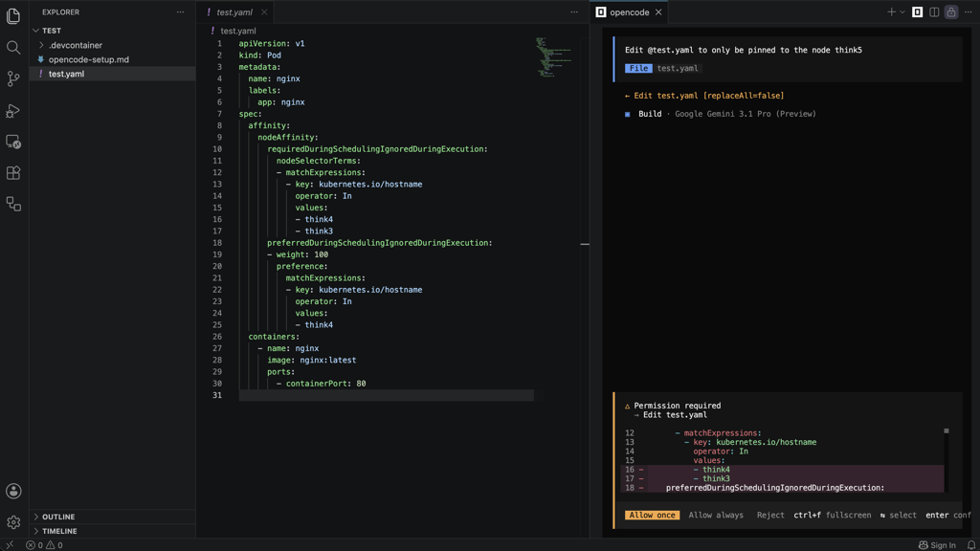Switch to the test.yaml editor tab

pyautogui.click(x=234, y=12)
